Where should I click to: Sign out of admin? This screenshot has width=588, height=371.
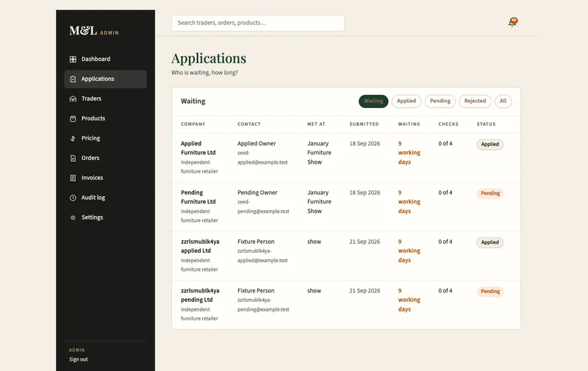[x=79, y=359]
